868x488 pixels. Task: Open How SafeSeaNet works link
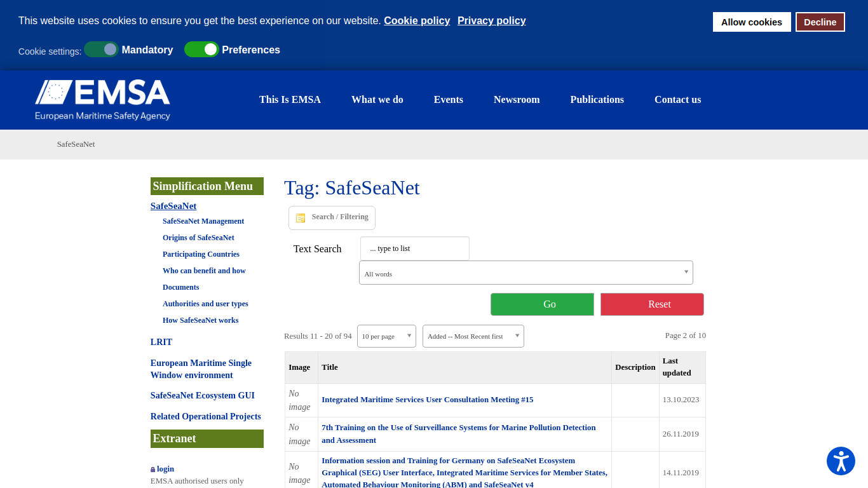click(x=201, y=320)
